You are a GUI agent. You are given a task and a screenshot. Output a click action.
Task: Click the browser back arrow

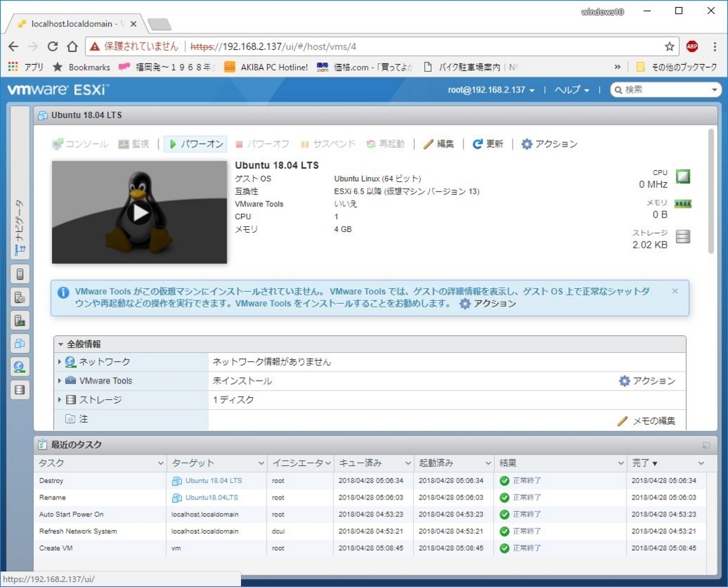[x=14, y=46]
